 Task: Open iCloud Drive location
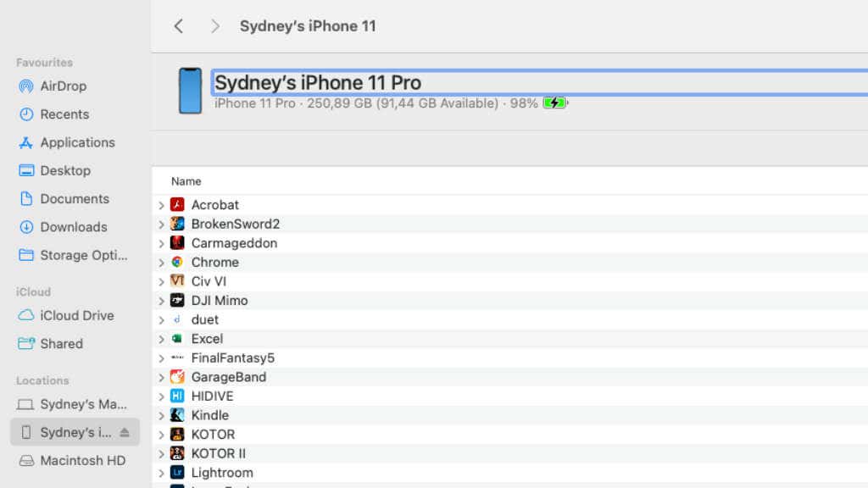pos(77,315)
